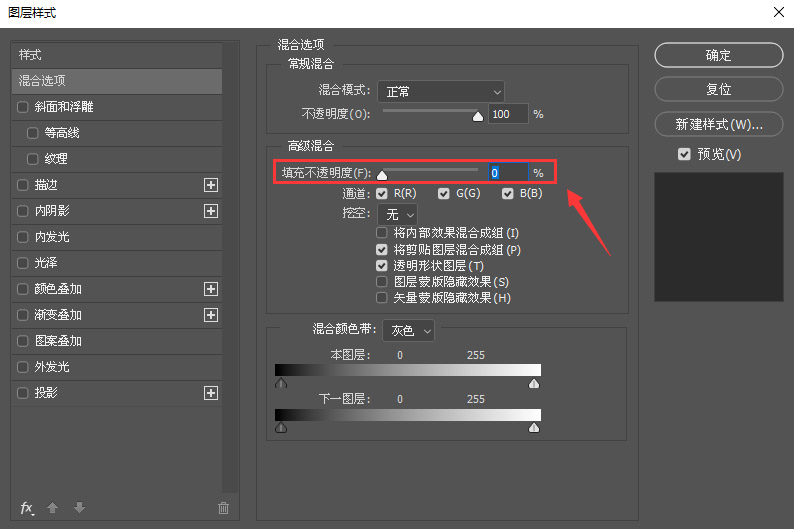Enable 内发光 checkbox
Viewport: 794px width, 529px height.
[x=23, y=237]
